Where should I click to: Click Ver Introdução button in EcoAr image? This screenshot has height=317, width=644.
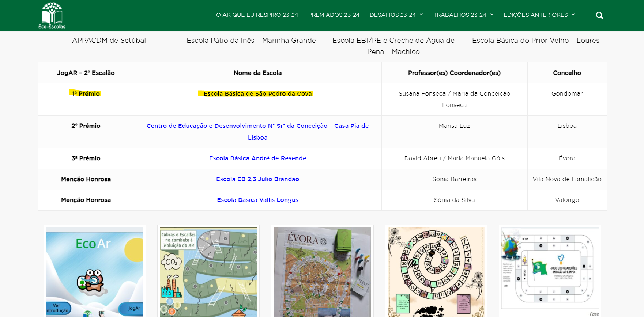tap(57, 308)
